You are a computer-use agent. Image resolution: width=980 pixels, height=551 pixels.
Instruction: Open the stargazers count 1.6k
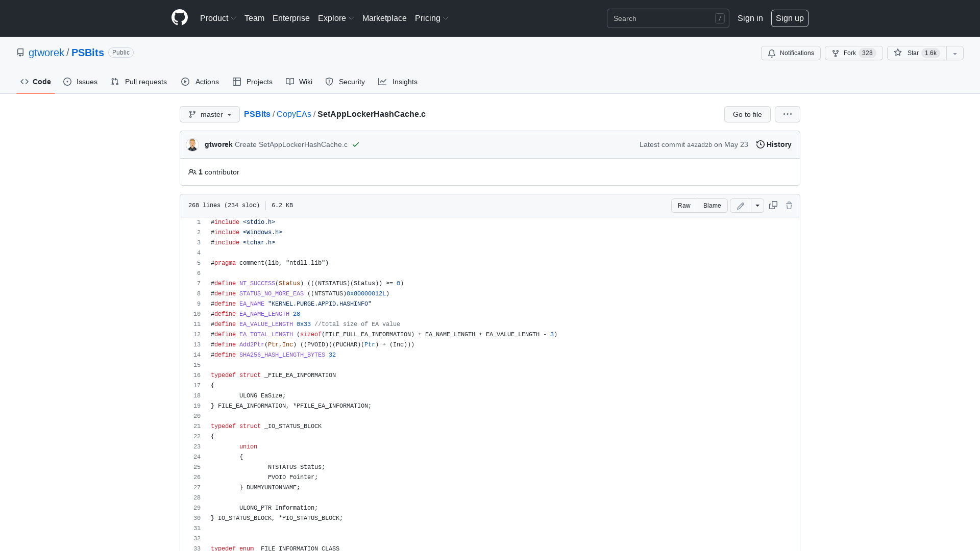tap(931, 53)
